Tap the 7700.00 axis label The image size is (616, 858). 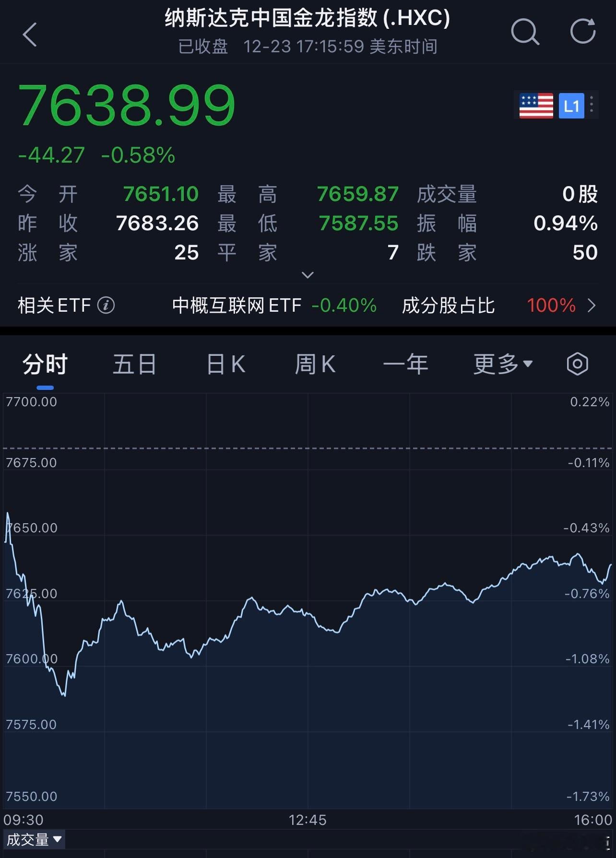[x=31, y=402]
